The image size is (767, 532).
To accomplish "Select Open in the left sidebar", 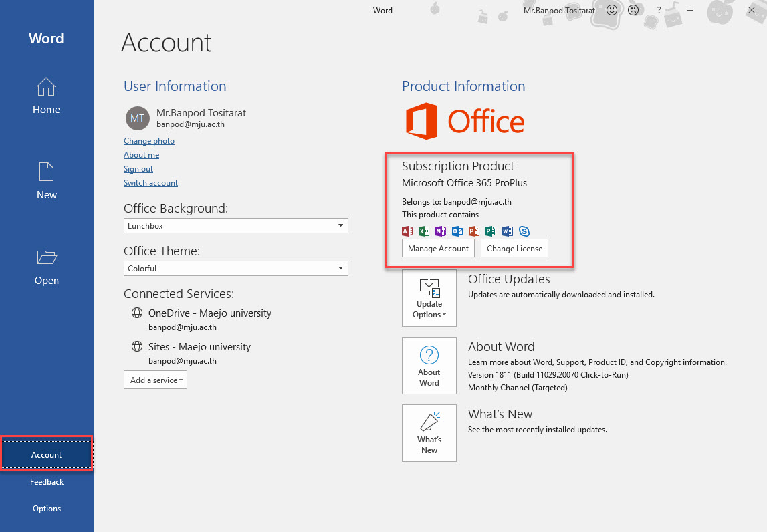I will point(46,267).
